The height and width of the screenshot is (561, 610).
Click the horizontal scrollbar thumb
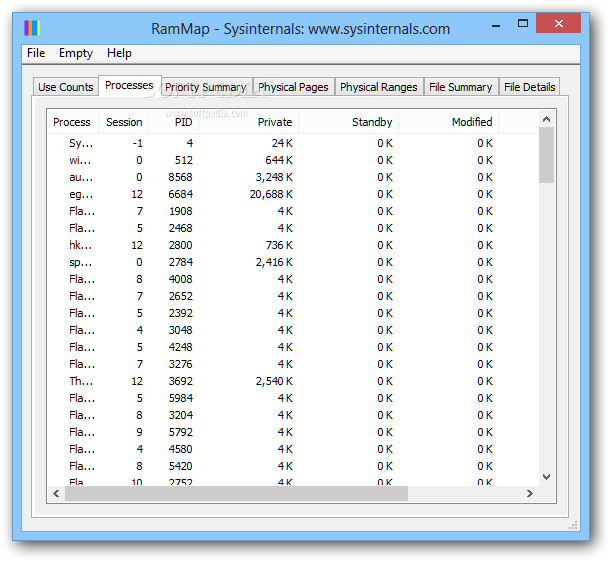coord(237,493)
